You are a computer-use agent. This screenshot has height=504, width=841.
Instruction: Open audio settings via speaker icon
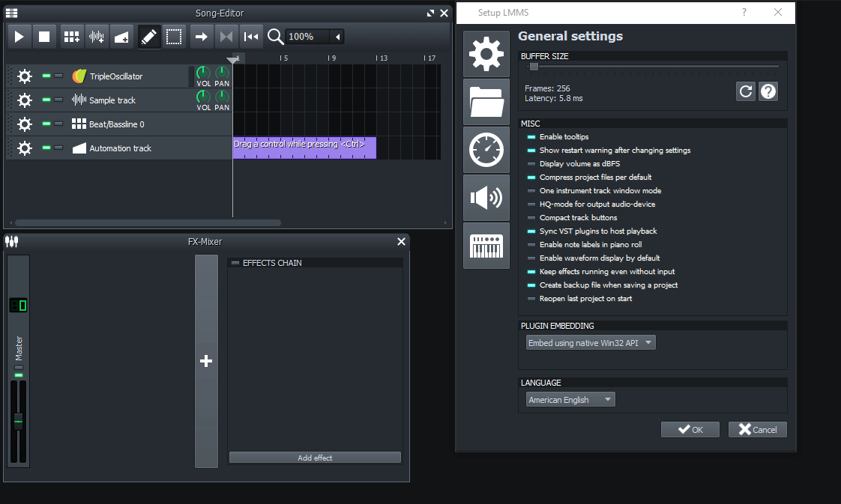(x=486, y=198)
